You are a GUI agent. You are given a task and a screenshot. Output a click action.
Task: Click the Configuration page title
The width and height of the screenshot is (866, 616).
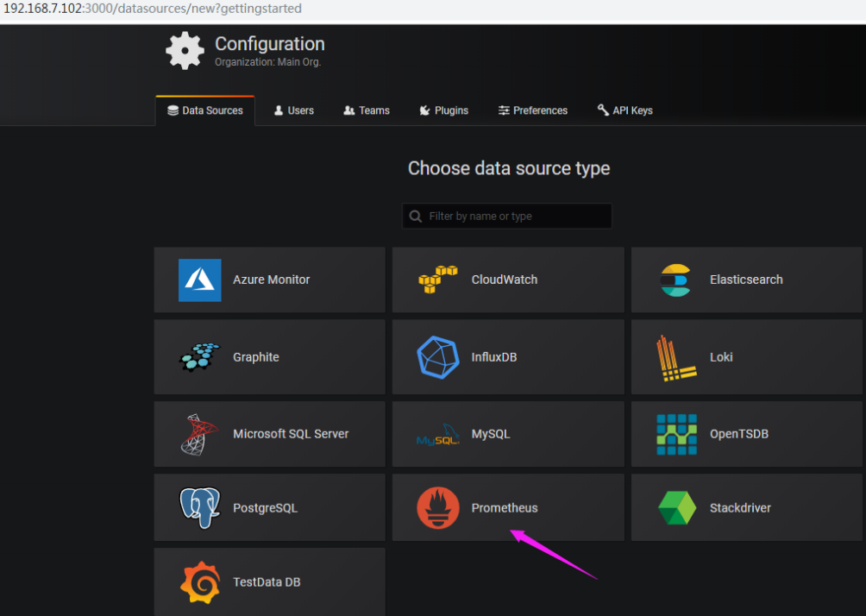[x=269, y=44]
